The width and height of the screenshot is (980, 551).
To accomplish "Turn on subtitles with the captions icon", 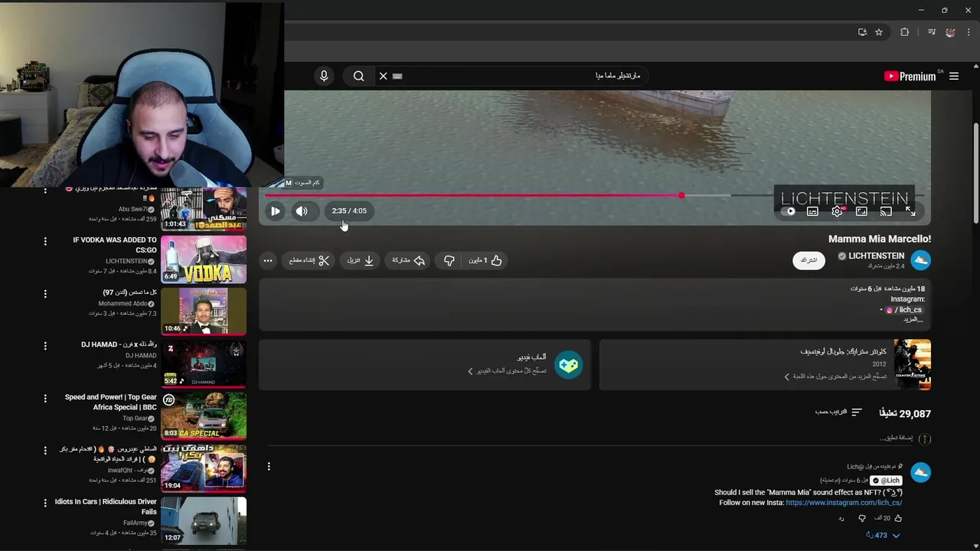I will click(x=812, y=211).
